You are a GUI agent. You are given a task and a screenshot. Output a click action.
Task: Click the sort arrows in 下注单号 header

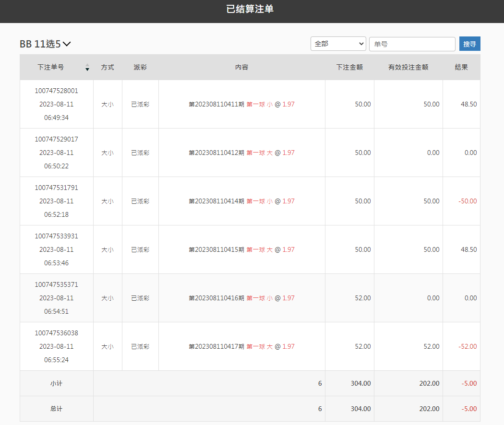coord(87,67)
